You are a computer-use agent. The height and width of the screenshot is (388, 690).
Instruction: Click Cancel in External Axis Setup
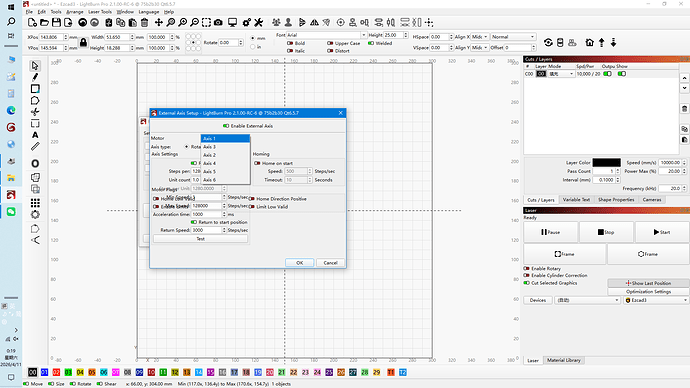[x=330, y=263]
